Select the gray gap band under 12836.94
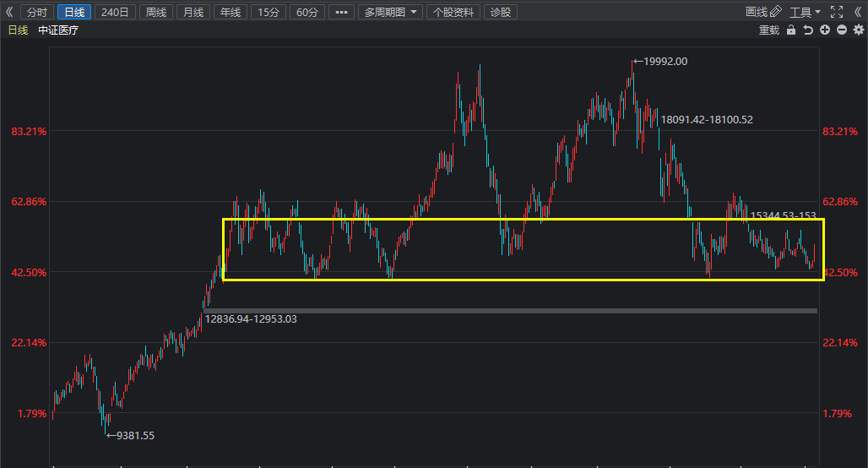868x468 pixels. click(x=510, y=311)
